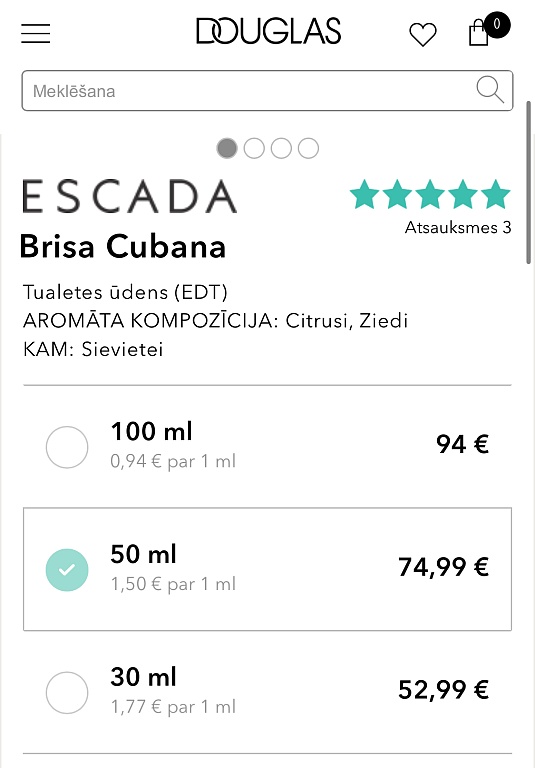Click the five-star rating

pyautogui.click(x=430, y=194)
